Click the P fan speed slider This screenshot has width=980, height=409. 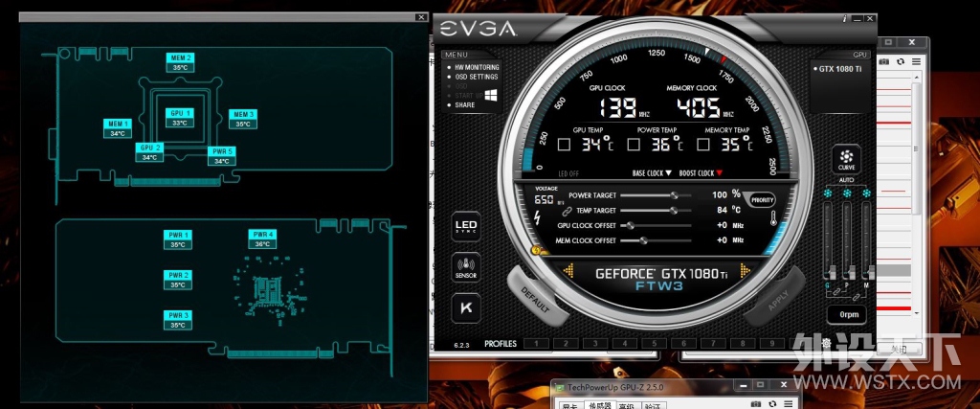[x=847, y=241]
